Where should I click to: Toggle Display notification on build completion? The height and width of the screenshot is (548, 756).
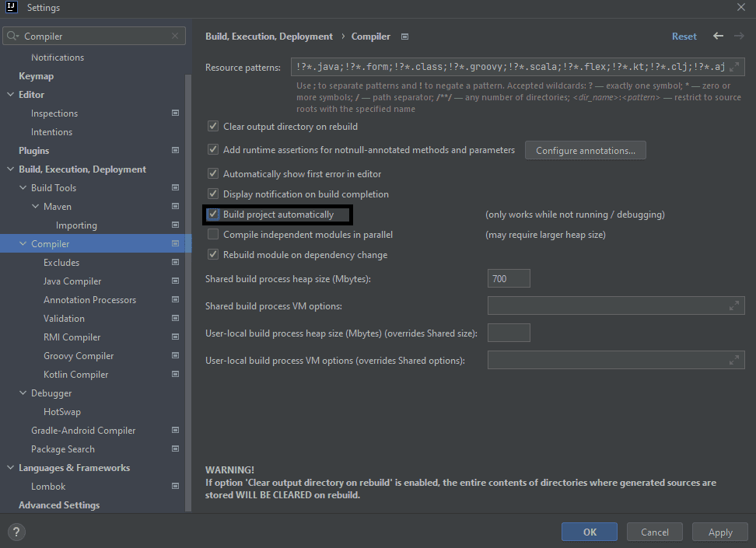tap(213, 194)
